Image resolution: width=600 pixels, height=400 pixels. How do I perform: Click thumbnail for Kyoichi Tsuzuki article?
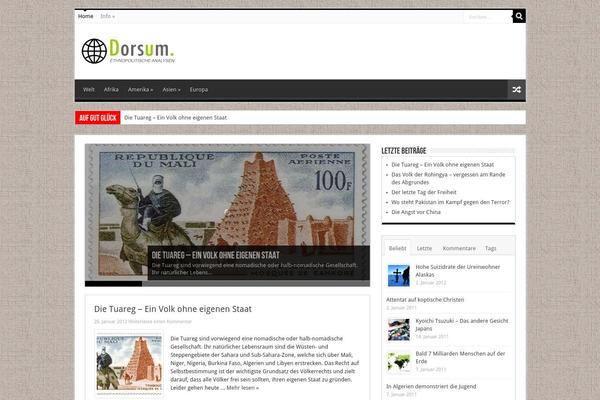click(398, 329)
